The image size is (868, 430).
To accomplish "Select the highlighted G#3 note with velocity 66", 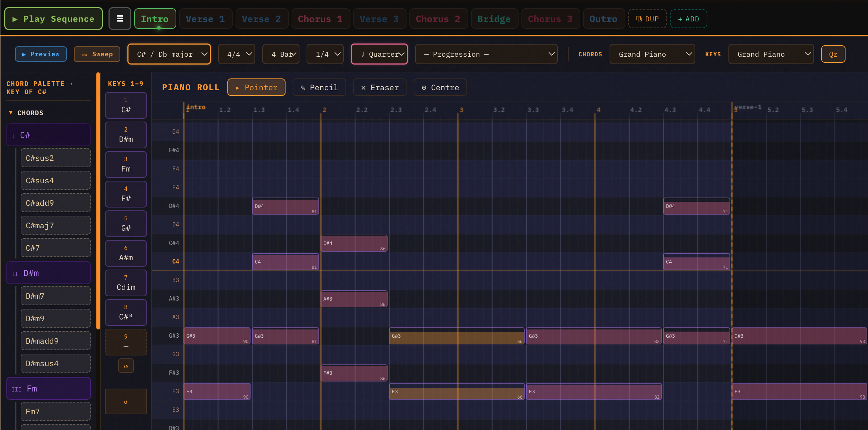I will [x=457, y=336].
